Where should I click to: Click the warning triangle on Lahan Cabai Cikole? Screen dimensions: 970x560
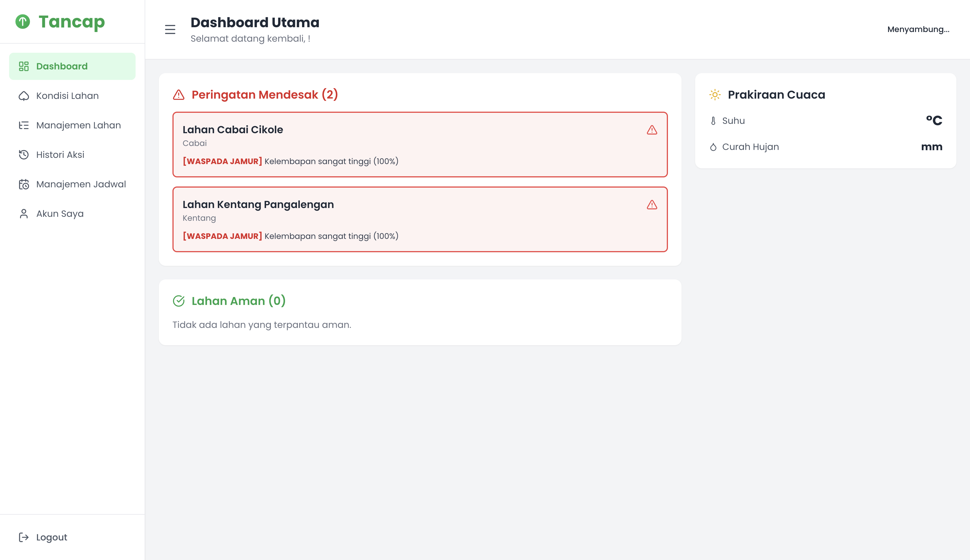pos(652,131)
